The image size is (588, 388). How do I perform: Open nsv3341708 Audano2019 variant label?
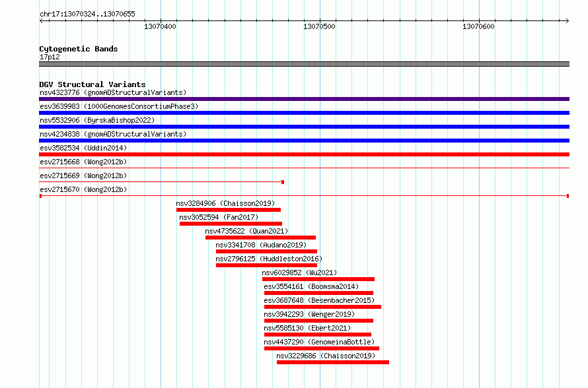click(261, 245)
